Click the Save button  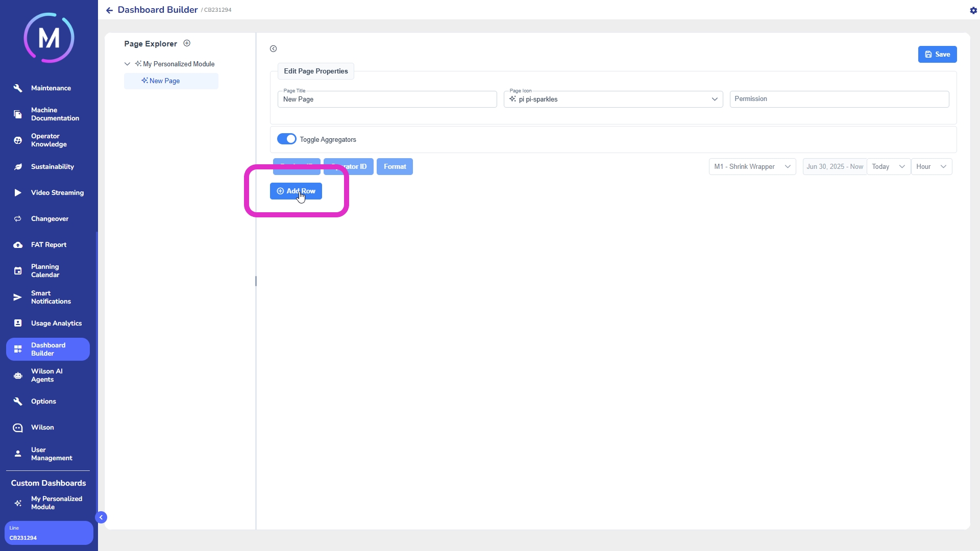click(x=937, y=55)
